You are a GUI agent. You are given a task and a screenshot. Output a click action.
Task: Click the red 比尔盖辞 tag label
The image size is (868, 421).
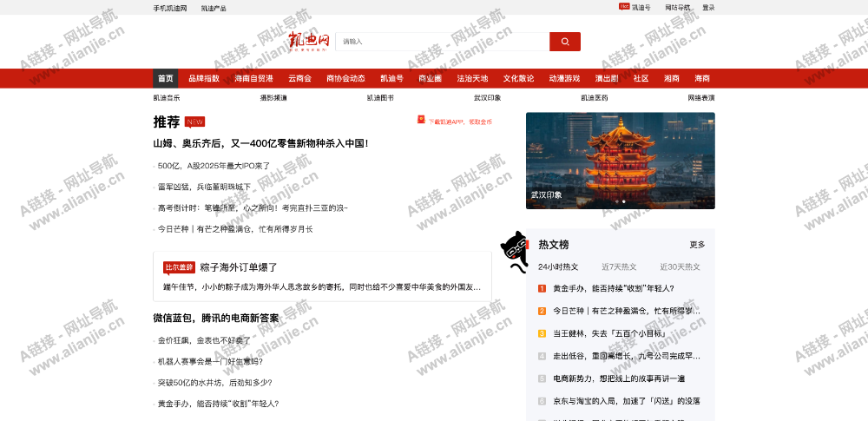click(x=179, y=267)
